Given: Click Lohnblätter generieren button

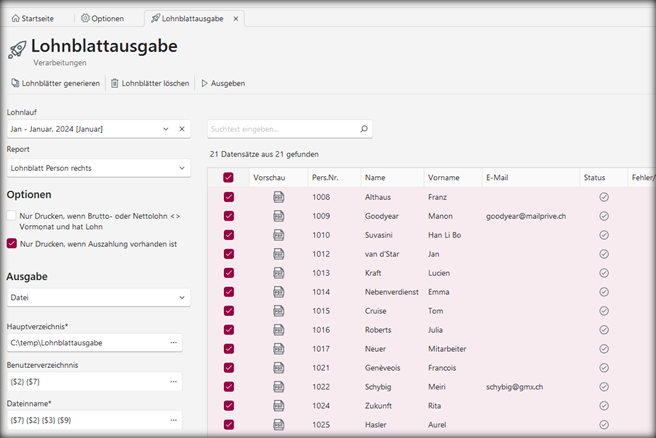Looking at the screenshot, I should coord(55,83).
